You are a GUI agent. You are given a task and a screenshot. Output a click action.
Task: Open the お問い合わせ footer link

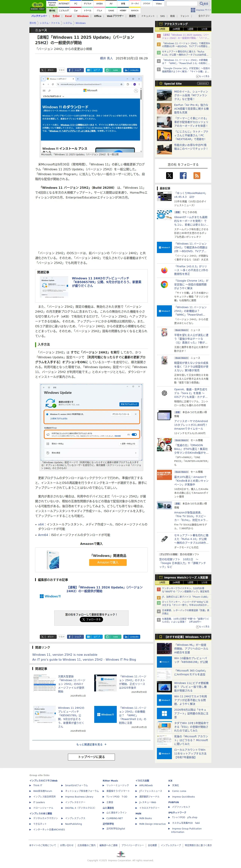67,845
